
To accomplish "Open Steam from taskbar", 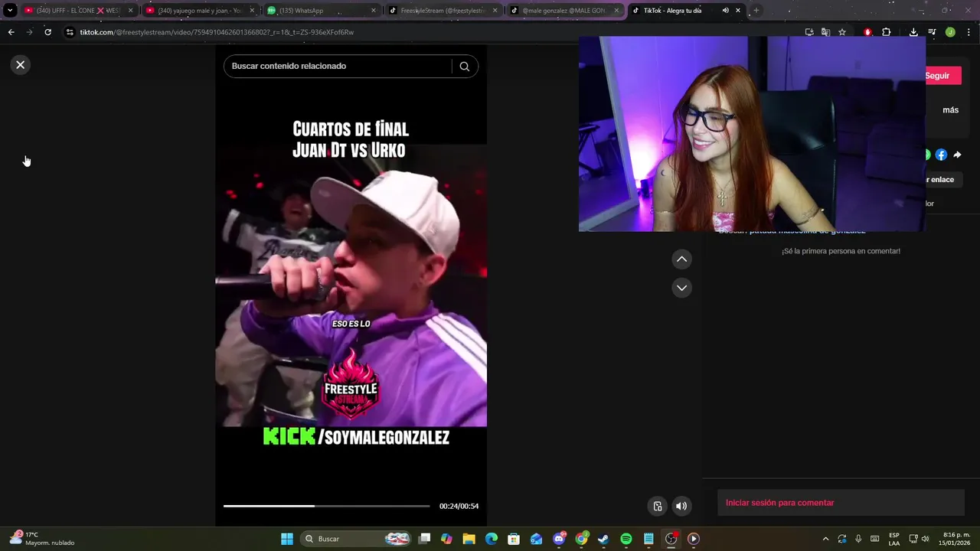I will coord(603,539).
